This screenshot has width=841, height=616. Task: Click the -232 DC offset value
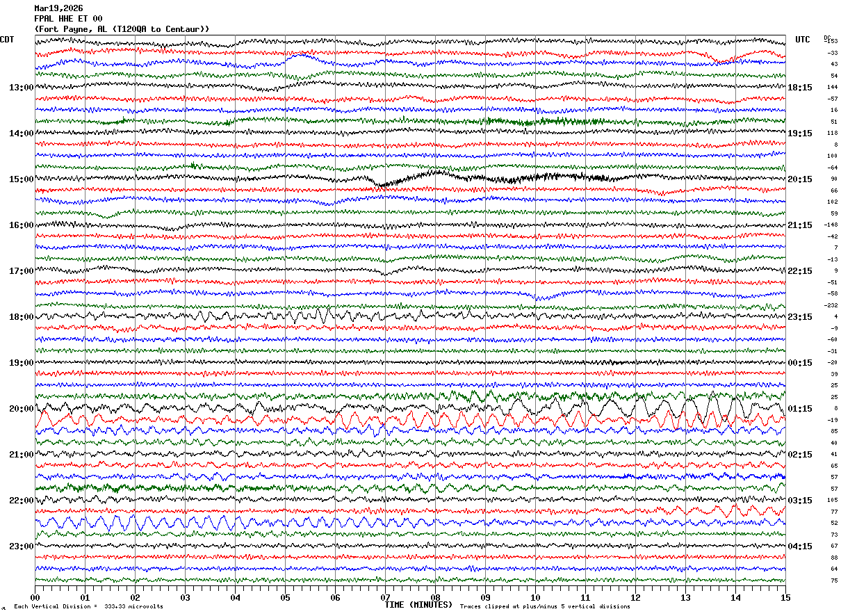click(831, 305)
